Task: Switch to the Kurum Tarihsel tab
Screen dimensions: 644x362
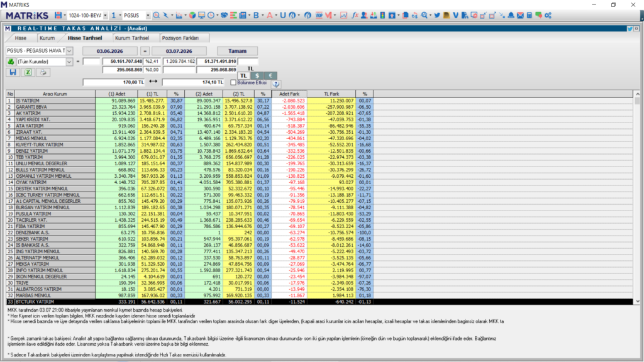Action: (x=132, y=38)
